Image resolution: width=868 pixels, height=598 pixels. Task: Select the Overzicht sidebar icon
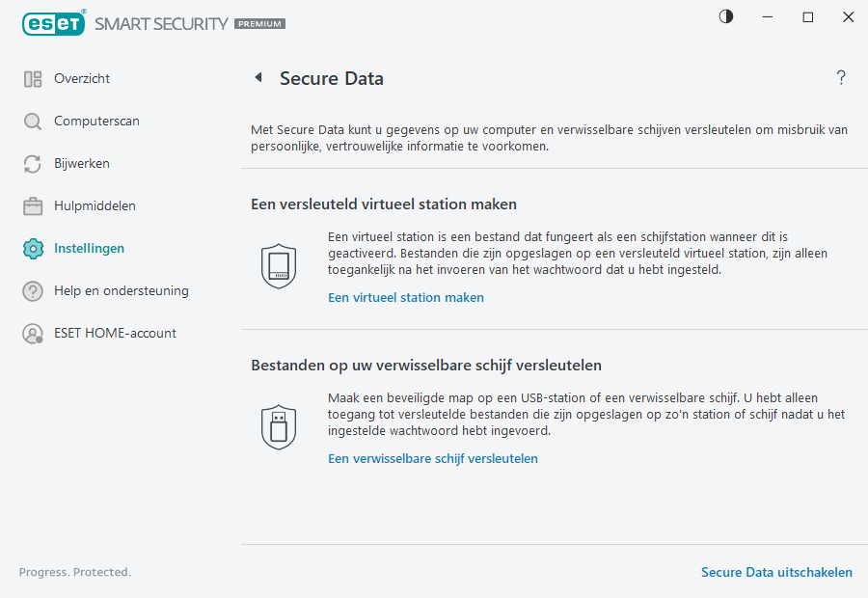pos(32,78)
